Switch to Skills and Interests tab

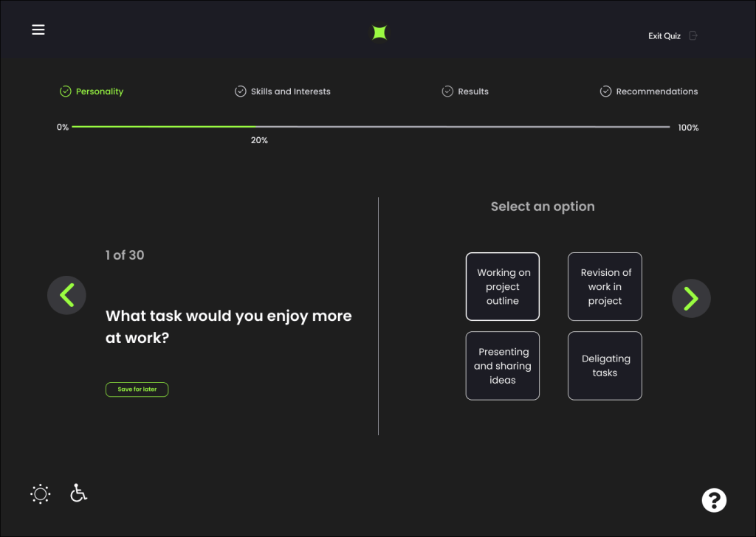tap(290, 91)
